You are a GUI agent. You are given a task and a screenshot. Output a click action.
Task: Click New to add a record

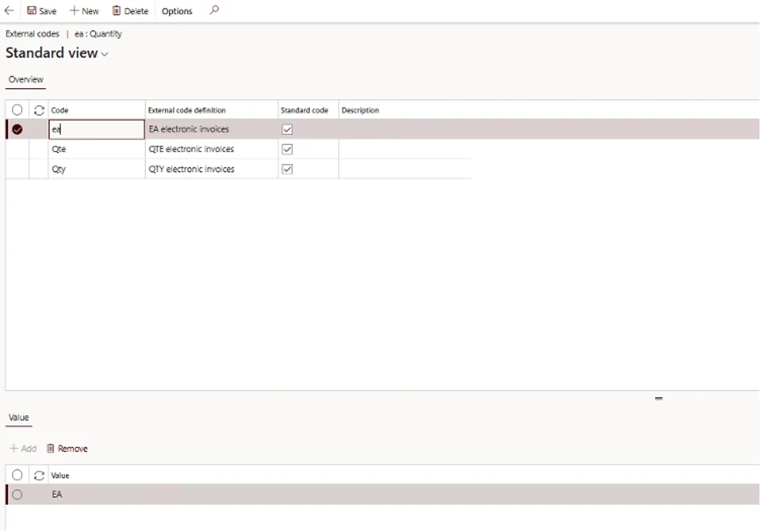click(84, 11)
